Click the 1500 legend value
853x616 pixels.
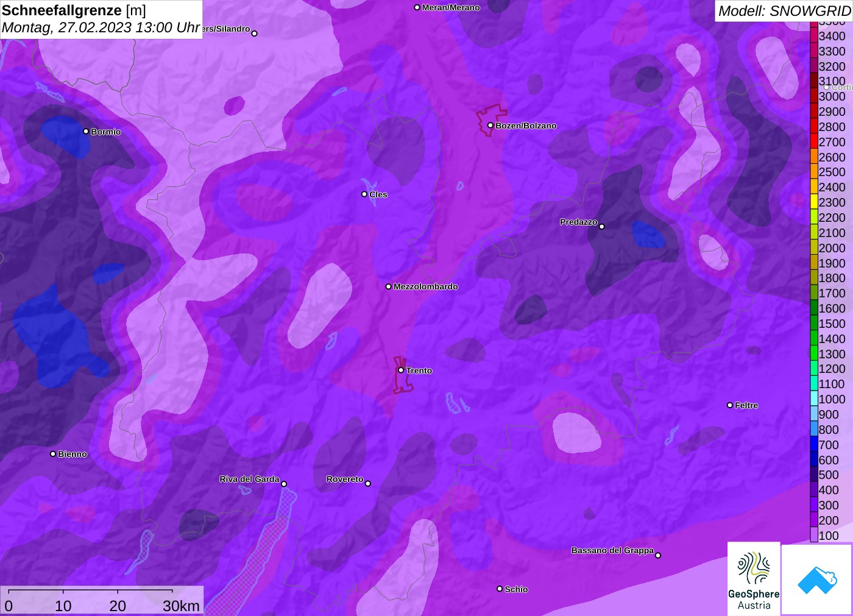(x=832, y=324)
